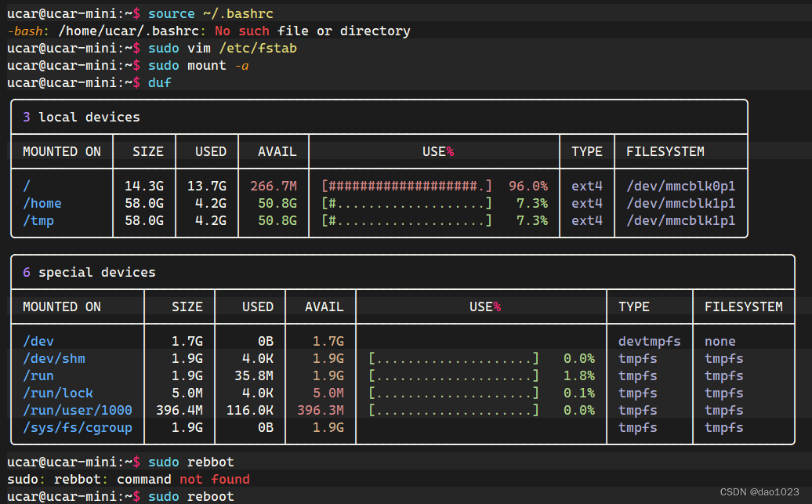Click the SIZE header in local devices table
The image size is (812, 504).
coord(147,152)
